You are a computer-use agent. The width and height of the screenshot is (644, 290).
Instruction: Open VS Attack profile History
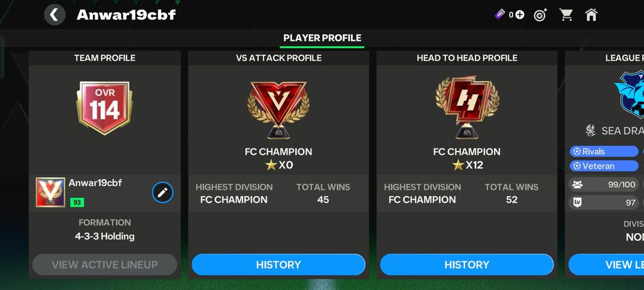[x=279, y=264]
